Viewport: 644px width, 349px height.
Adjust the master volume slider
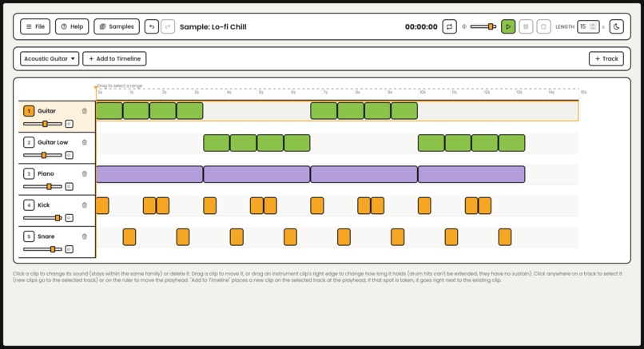tap(483, 26)
